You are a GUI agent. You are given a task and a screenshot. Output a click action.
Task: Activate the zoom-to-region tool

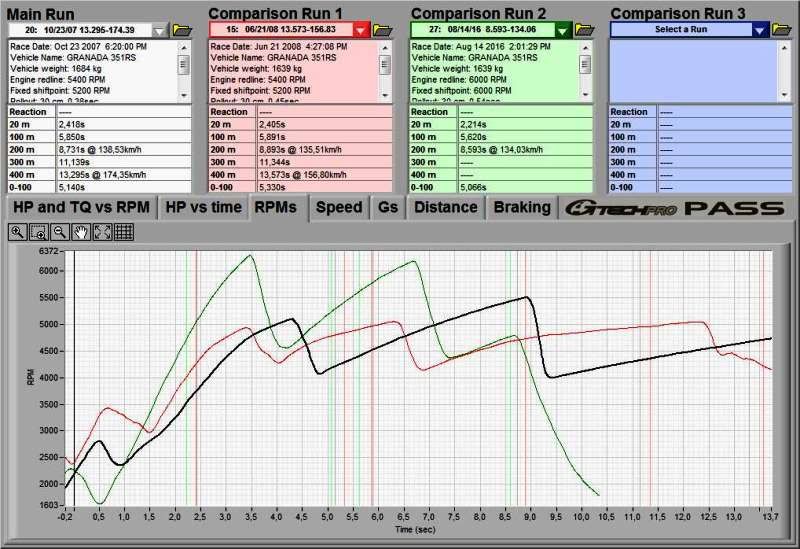(x=39, y=231)
